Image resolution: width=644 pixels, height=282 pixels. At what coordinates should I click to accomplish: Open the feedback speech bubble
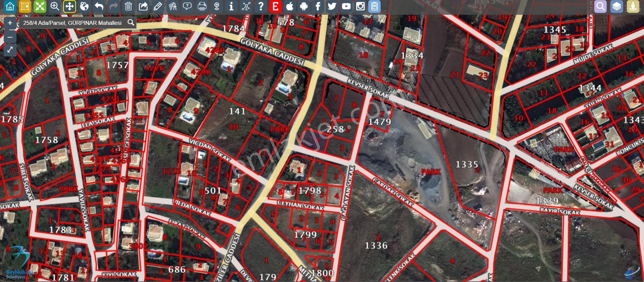coord(187,6)
